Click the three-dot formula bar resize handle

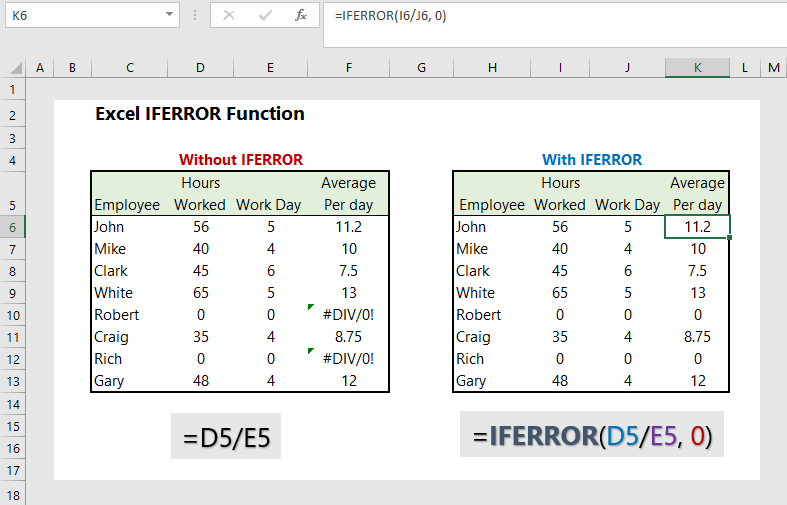[x=195, y=16]
